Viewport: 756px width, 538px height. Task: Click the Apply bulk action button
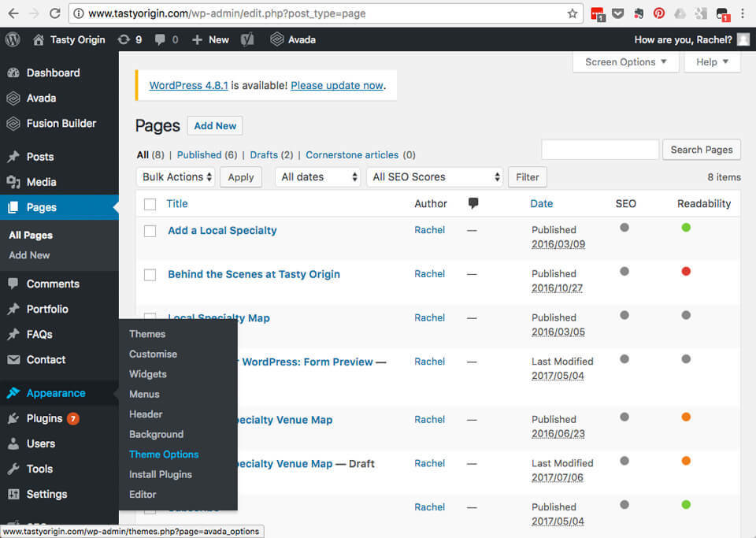[x=241, y=177]
